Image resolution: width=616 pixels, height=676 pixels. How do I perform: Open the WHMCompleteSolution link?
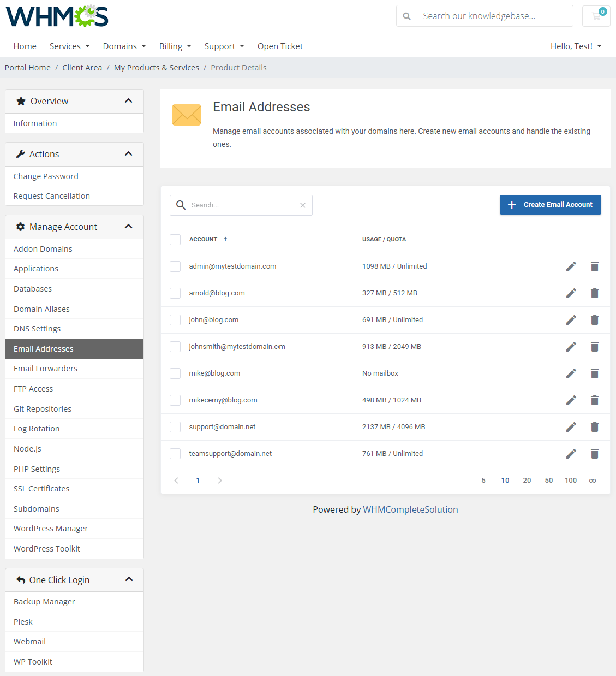410,509
